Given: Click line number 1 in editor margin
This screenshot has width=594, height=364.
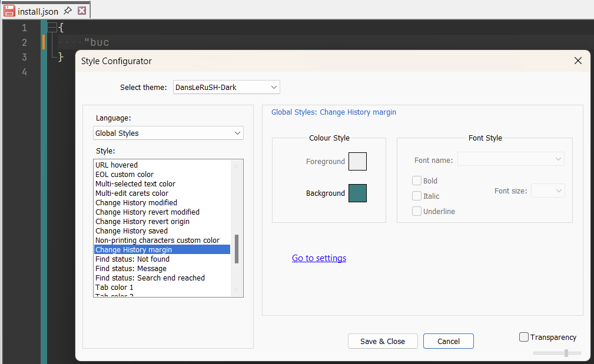Looking at the screenshot, I should click(x=24, y=28).
